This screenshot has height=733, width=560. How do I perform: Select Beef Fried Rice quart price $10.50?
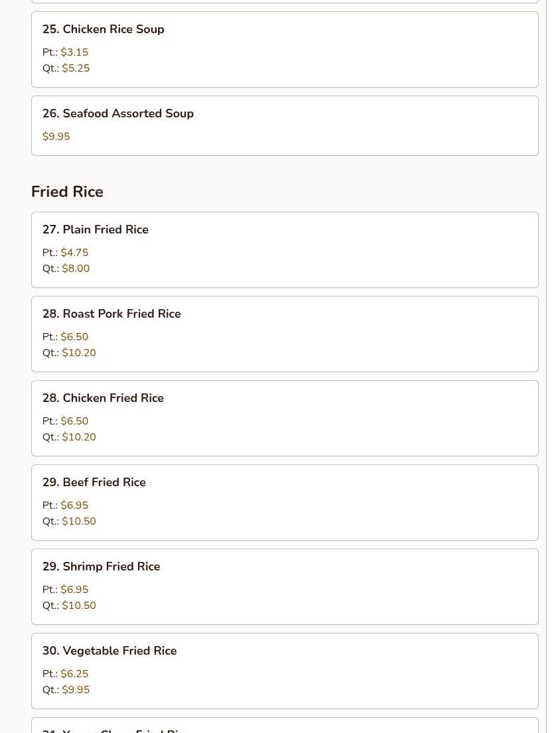pyautogui.click(x=79, y=521)
